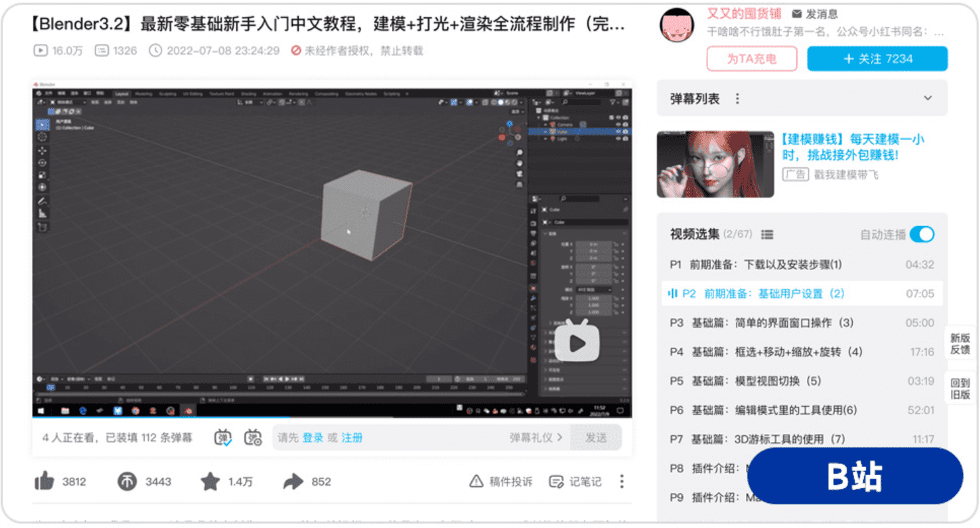Open the Modeling workspace tab in Blender video

(x=144, y=93)
